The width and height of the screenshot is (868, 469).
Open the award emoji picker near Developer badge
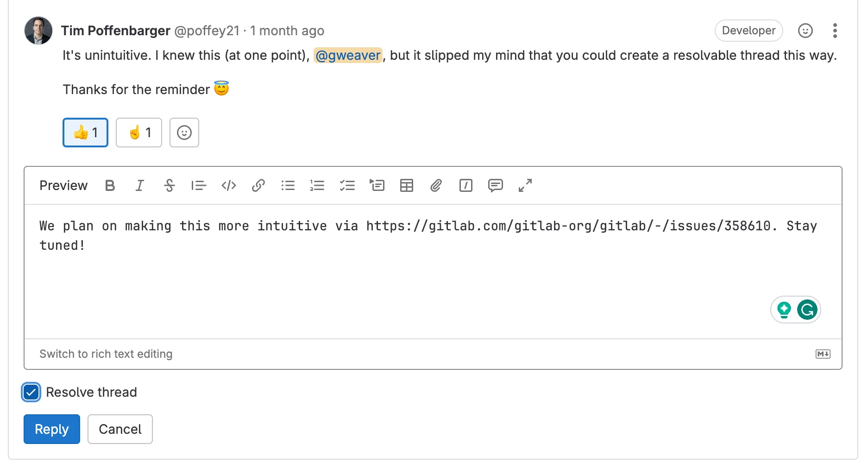pyautogui.click(x=805, y=31)
